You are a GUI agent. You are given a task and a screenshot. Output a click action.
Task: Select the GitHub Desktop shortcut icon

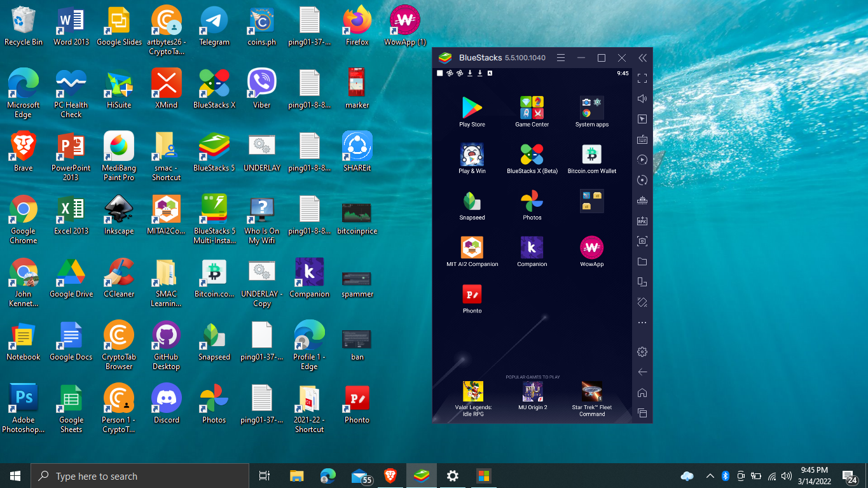[x=167, y=345]
